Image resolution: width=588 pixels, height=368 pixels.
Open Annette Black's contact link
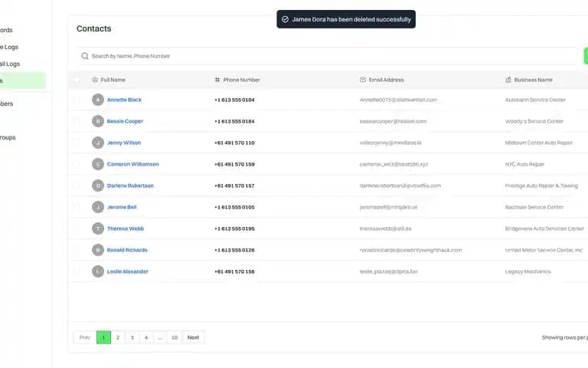pos(124,100)
